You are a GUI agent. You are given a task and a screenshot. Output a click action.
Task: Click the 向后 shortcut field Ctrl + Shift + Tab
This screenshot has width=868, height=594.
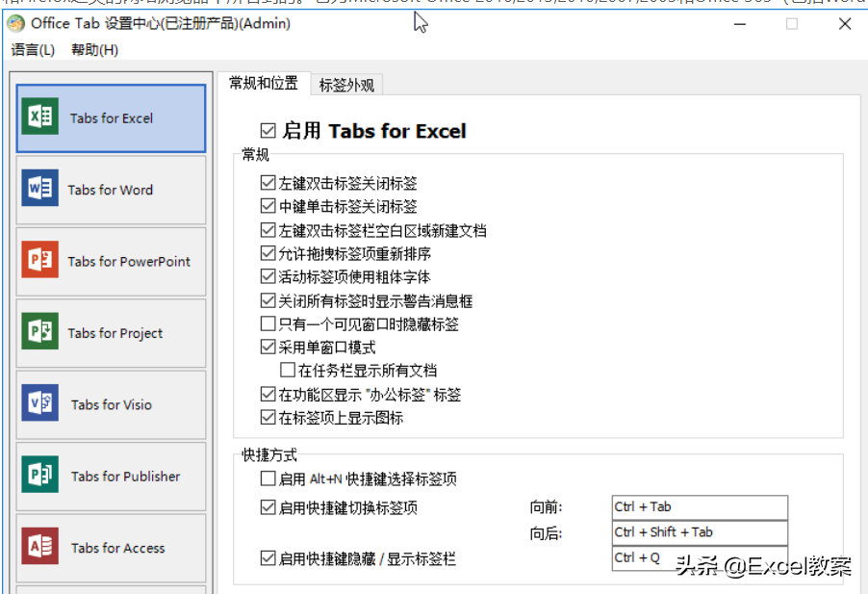pyautogui.click(x=700, y=532)
